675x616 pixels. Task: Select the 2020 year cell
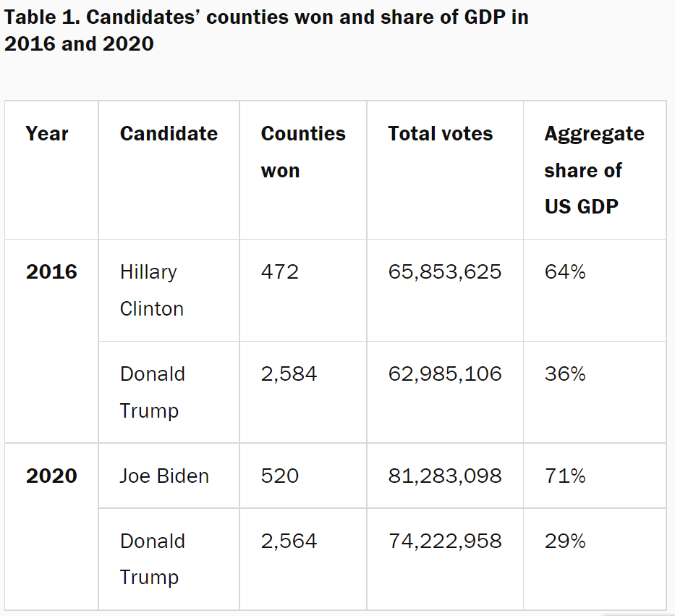(51, 476)
